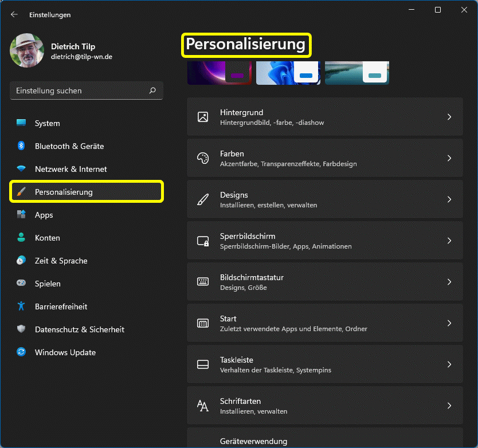Open the Taskleiste settings row
Image resolution: width=478 pixels, height=448 pixels.
324,365
